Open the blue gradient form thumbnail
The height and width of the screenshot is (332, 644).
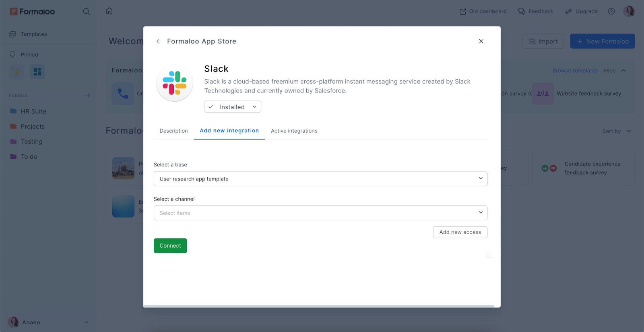click(123, 206)
